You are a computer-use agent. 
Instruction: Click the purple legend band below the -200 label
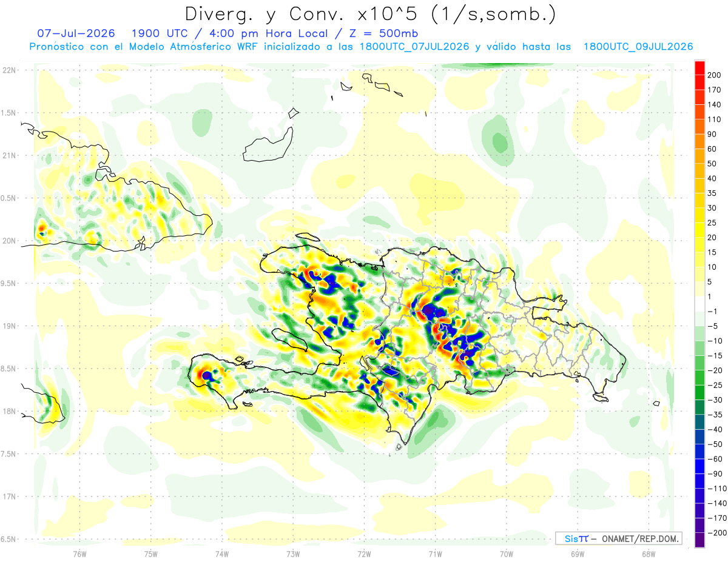699,540
